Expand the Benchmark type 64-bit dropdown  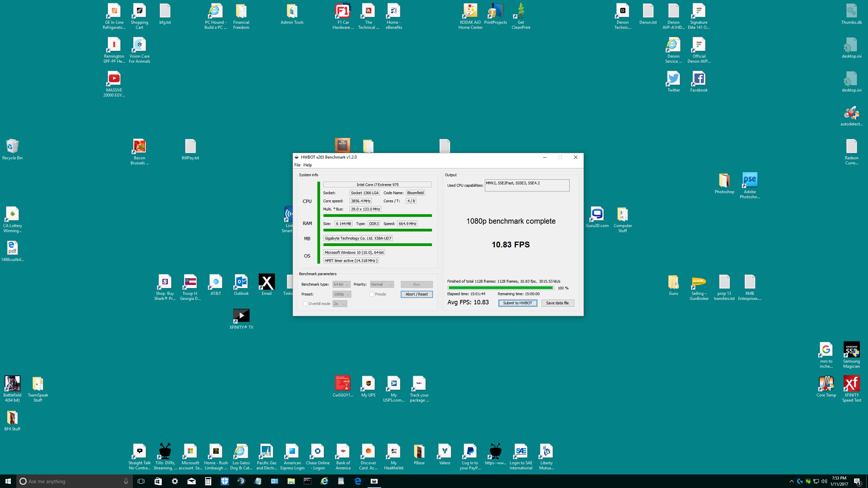point(341,284)
